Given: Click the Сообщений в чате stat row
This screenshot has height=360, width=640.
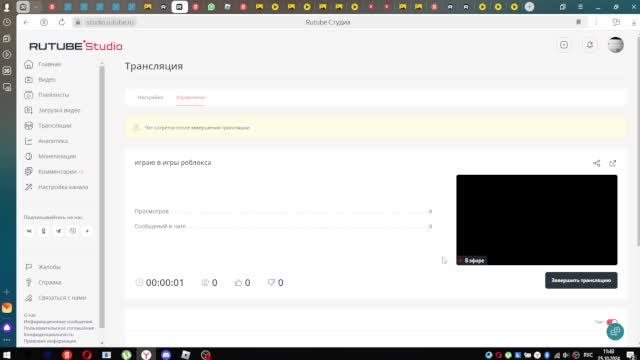Looking at the screenshot, I should click(x=283, y=226).
